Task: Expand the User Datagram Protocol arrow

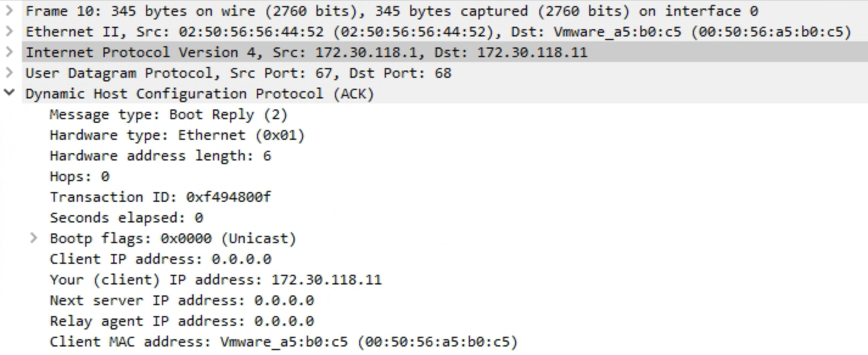Action: (x=9, y=73)
